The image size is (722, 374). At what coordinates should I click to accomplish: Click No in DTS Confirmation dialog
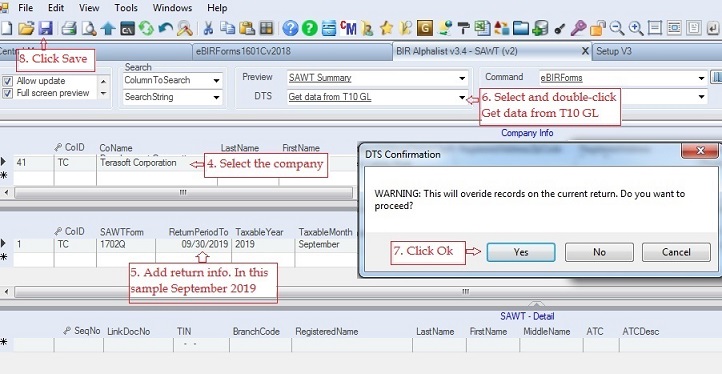599,252
